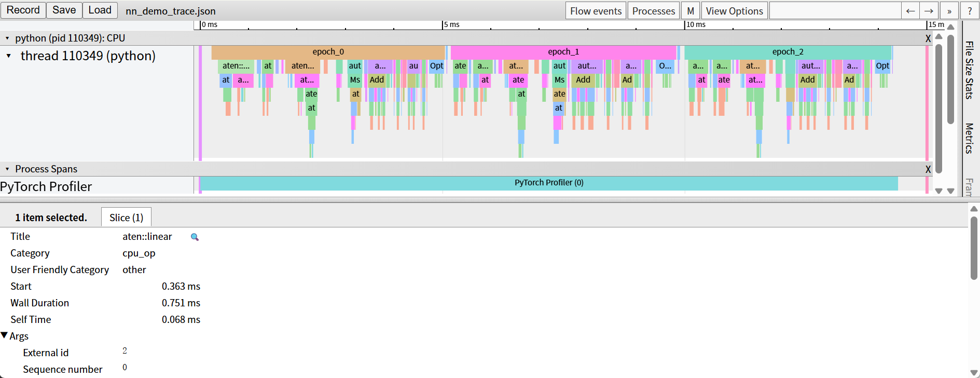
Task: Click the cpu_op category value
Action: 139,253
